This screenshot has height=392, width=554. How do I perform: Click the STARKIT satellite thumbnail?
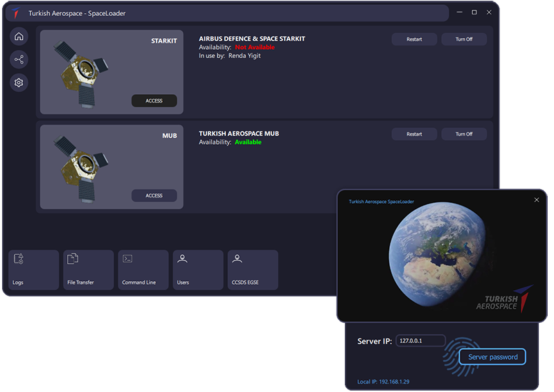(x=80, y=75)
